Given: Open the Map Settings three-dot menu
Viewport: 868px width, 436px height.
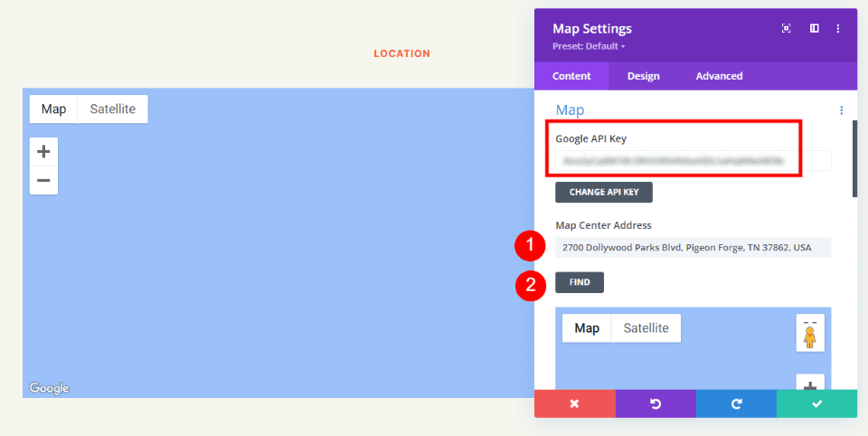Looking at the screenshot, I should click(839, 29).
